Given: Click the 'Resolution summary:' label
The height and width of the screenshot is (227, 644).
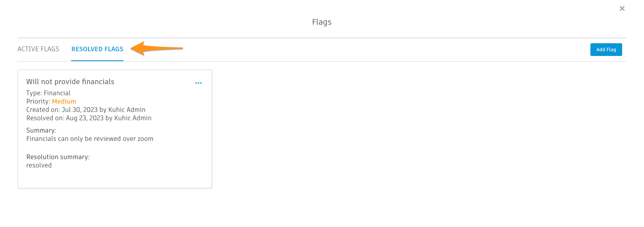Looking at the screenshot, I should [58, 157].
